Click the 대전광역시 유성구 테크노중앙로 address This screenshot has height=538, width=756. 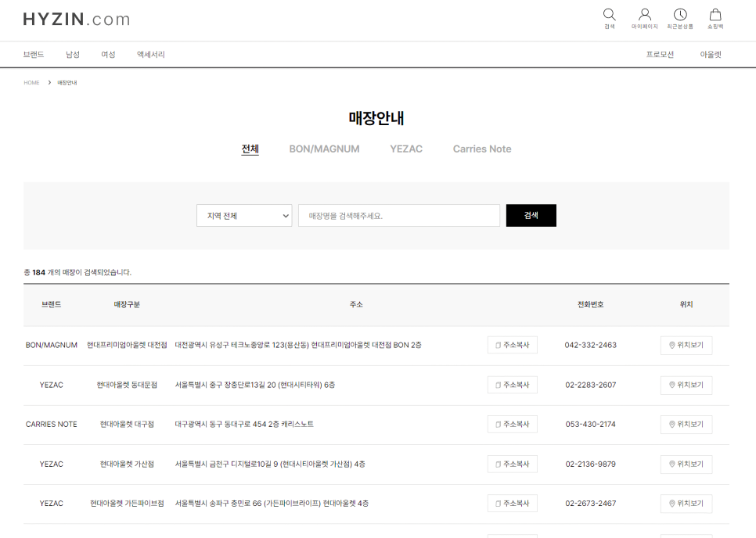(x=298, y=345)
